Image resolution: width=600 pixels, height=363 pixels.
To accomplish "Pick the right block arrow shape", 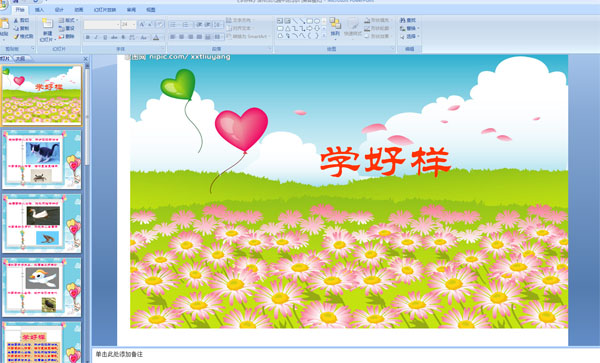I will (309, 28).
